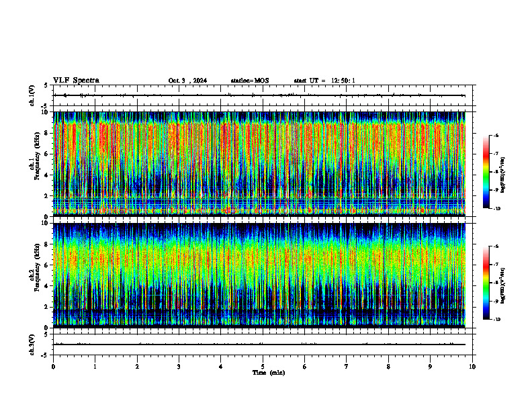
Task: Click the date "Oct. 3 , 2024"
Action: 187,81
